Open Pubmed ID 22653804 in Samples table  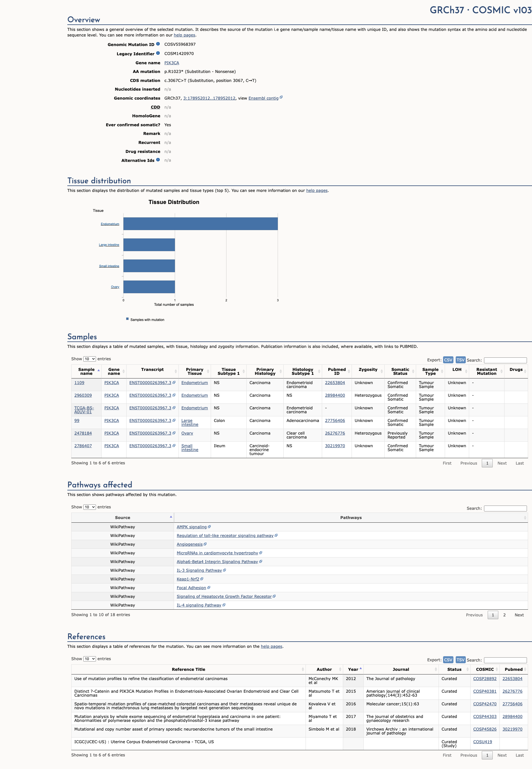335,382
